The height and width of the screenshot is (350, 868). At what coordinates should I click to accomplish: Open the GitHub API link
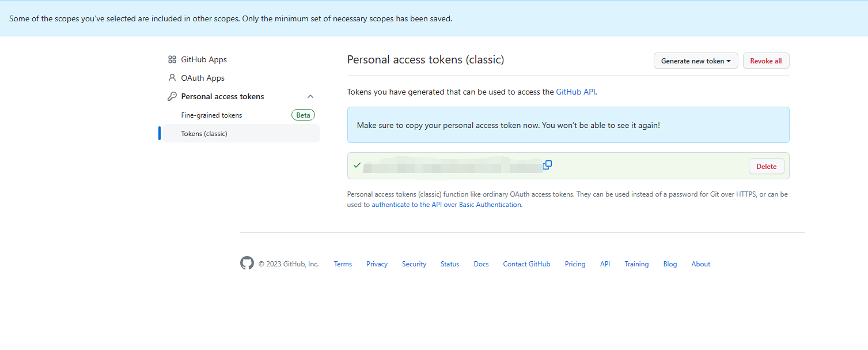[575, 92]
